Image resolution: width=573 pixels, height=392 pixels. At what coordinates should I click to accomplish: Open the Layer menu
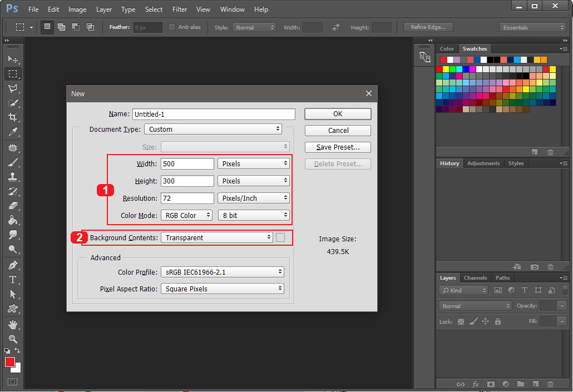pos(104,9)
